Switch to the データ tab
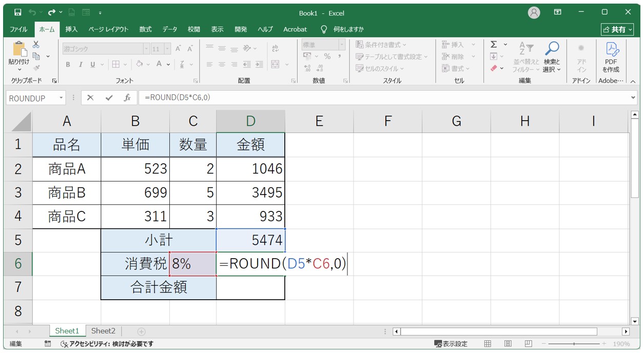The width and height of the screenshot is (644, 353). [170, 29]
